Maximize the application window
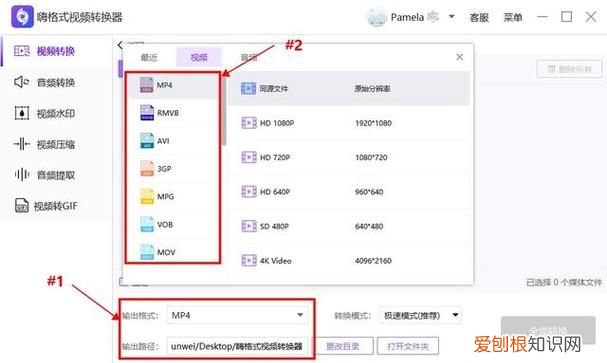 pos(566,17)
